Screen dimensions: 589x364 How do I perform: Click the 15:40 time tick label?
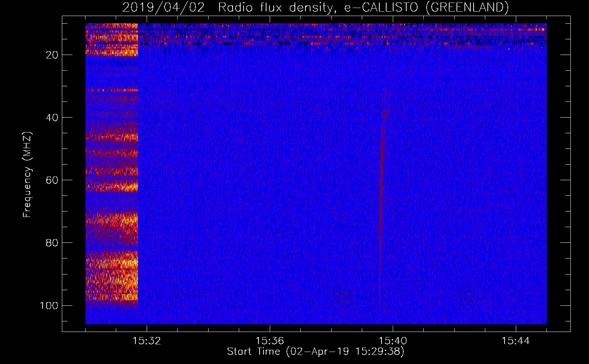[x=393, y=341]
